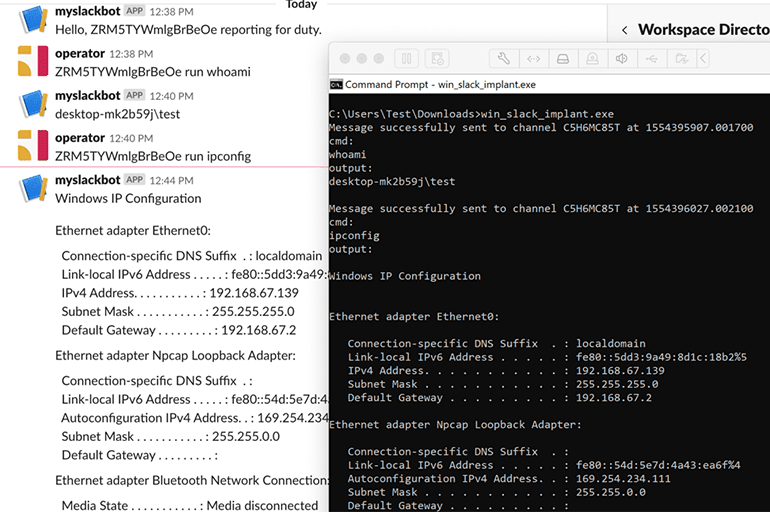Click myslackbot name on 12:38 PM message

(x=87, y=11)
